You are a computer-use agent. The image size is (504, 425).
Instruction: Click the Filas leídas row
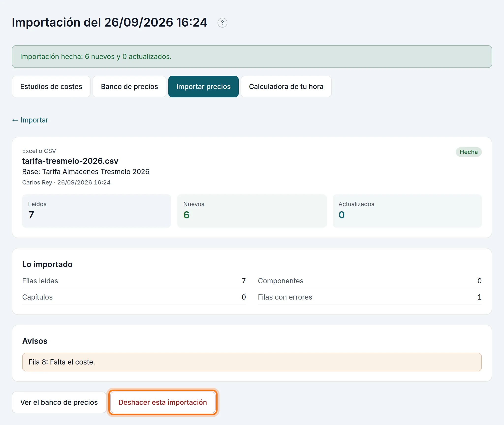point(134,281)
